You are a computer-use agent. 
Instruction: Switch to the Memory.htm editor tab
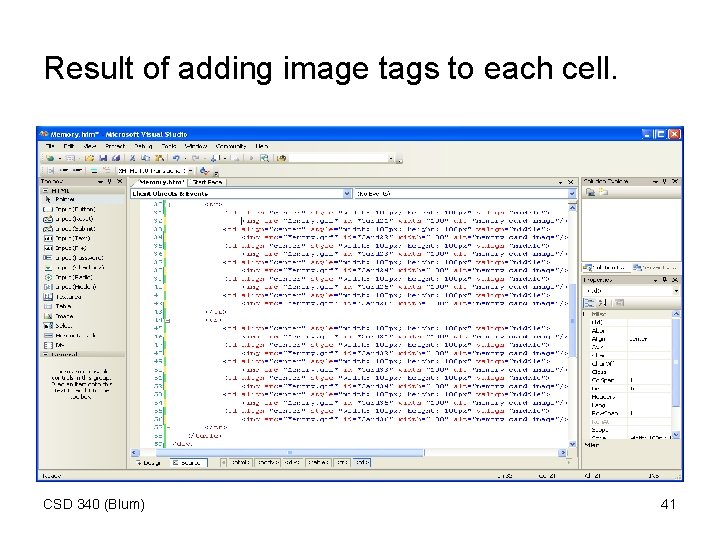pos(161,182)
